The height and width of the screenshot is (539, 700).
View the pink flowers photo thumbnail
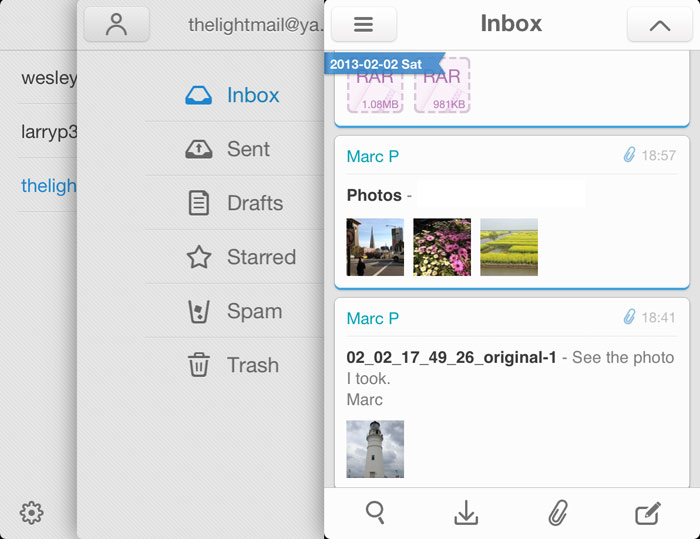(x=442, y=247)
